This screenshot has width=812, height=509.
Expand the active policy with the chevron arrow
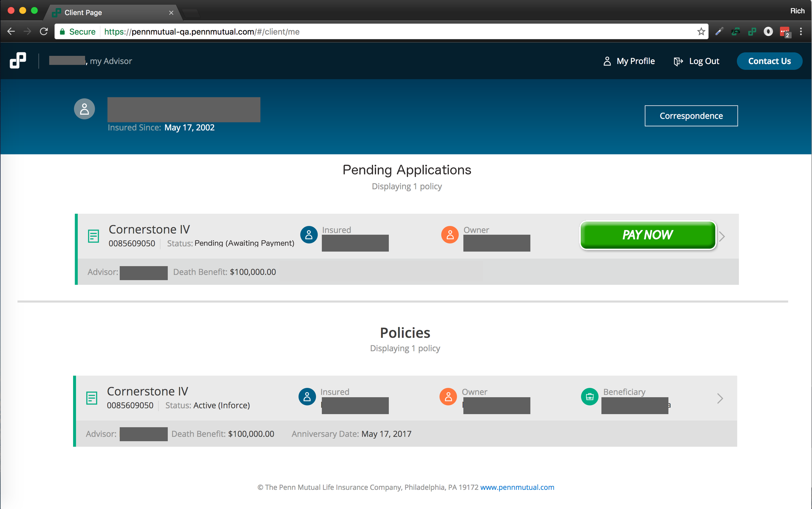point(720,398)
